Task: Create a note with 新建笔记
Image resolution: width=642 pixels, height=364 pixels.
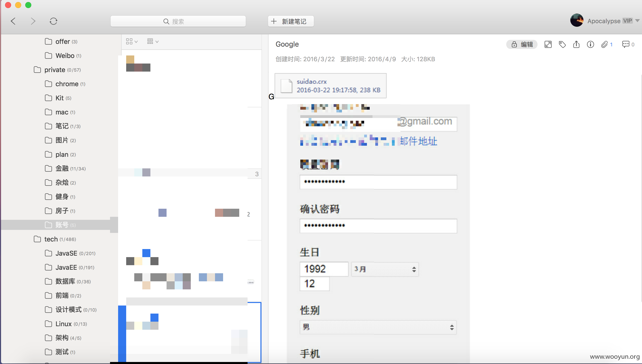Action: click(x=291, y=21)
